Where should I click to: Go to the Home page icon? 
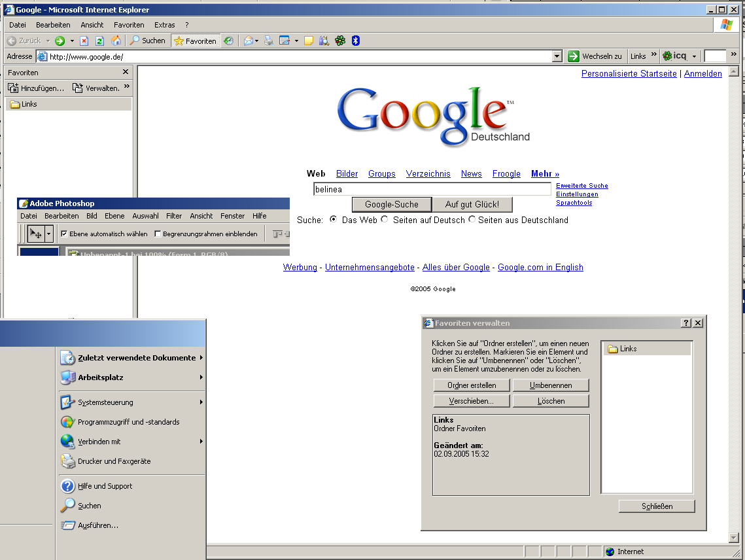(x=116, y=41)
